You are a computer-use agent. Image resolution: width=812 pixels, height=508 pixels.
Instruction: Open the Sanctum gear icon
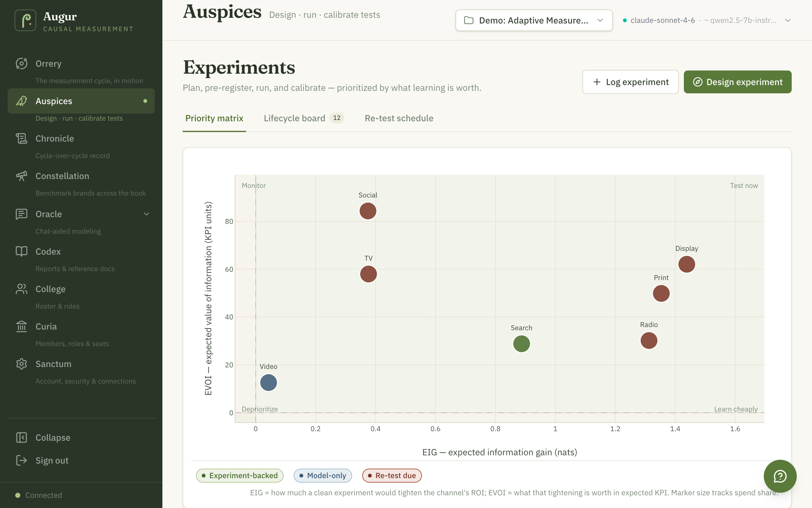pos(22,364)
